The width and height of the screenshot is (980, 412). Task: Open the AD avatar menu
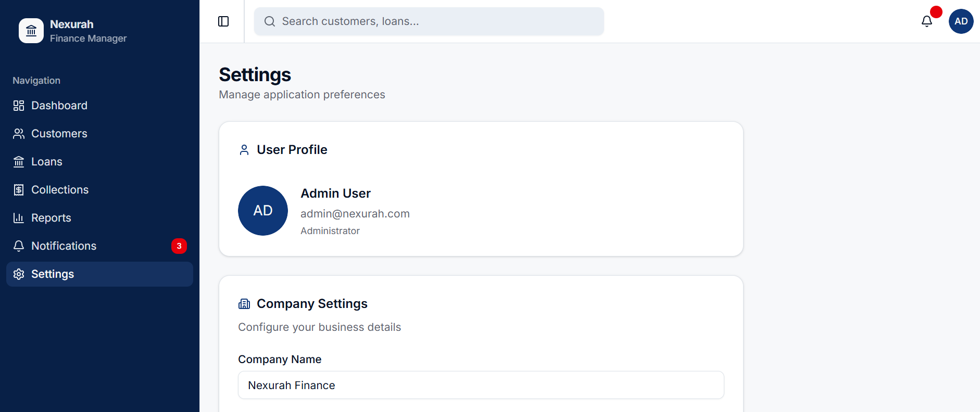click(961, 21)
